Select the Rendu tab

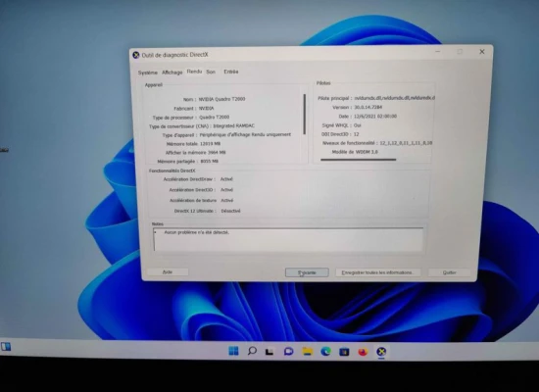click(194, 72)
